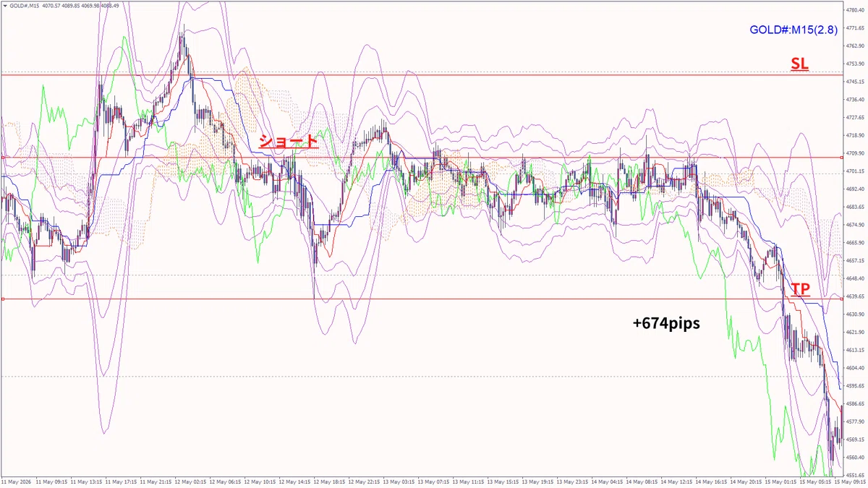868x488 pixels.
Task: Click the 4718.90 price on the scale
Action: [x=855, y=135]
